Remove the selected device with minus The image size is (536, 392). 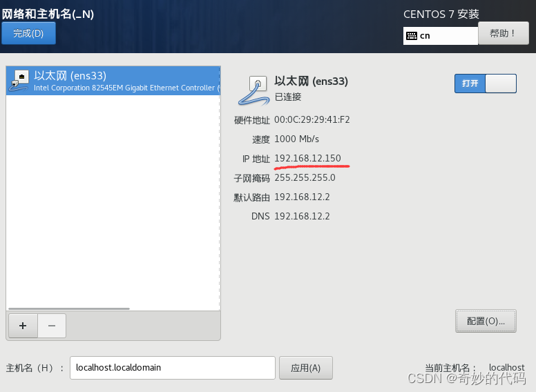52,326
